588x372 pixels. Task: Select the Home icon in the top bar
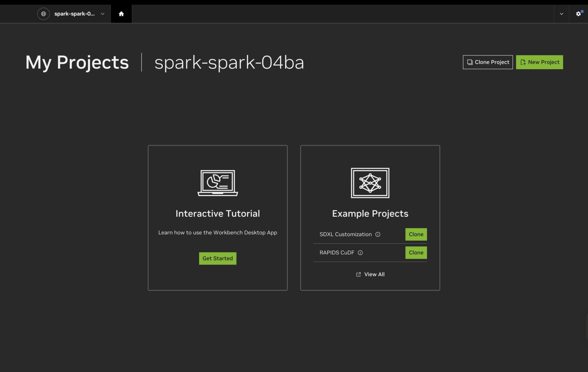point(121,14)
